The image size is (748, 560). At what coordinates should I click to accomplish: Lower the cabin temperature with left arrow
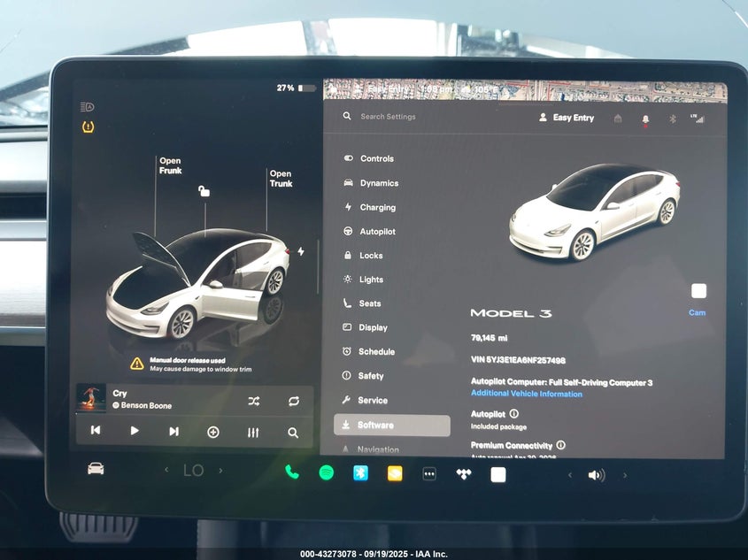[x=166, y=471]
